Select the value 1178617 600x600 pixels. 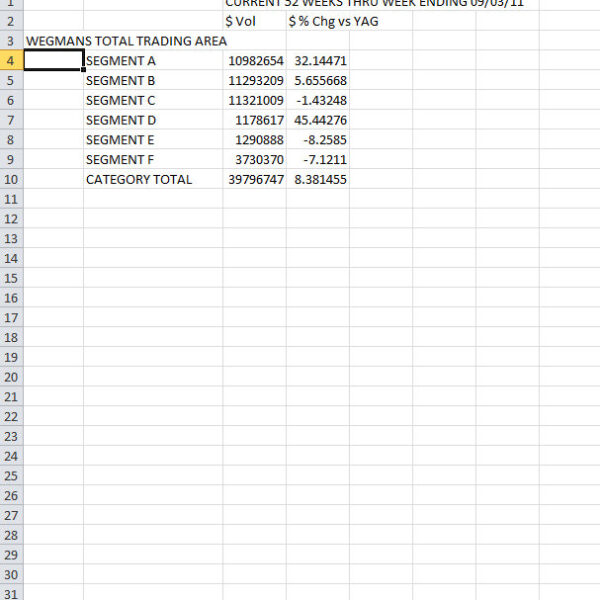click(x=254, y=120)
